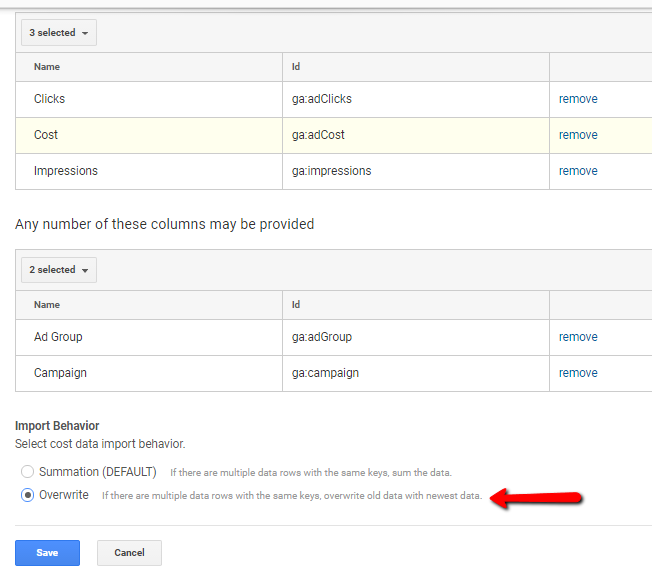Save the data set settings

(47, 552)
